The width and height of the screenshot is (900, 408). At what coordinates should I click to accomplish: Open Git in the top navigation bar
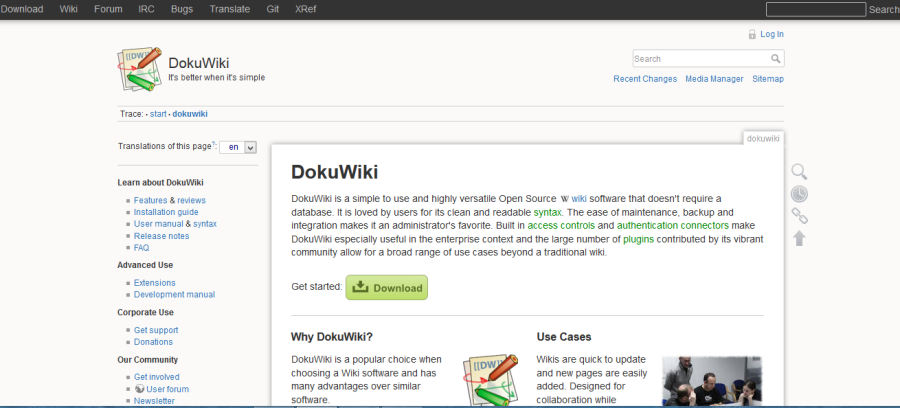click(x=273, y=9)
